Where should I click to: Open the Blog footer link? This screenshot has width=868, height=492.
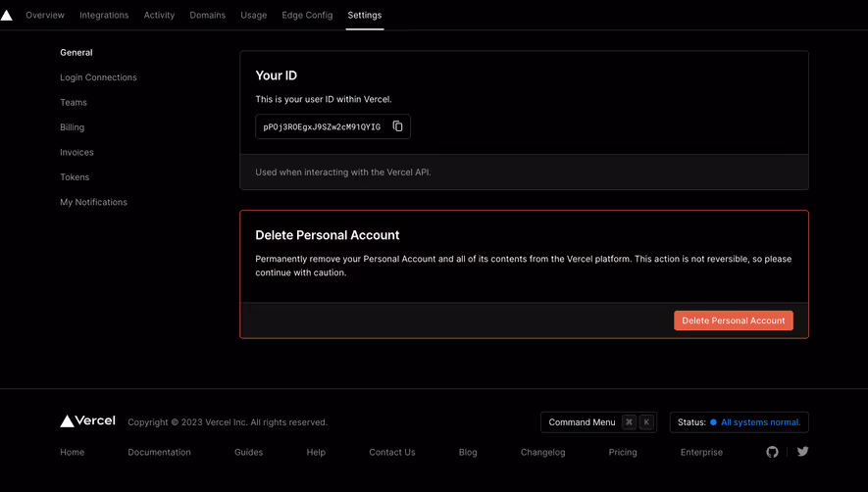468,452
